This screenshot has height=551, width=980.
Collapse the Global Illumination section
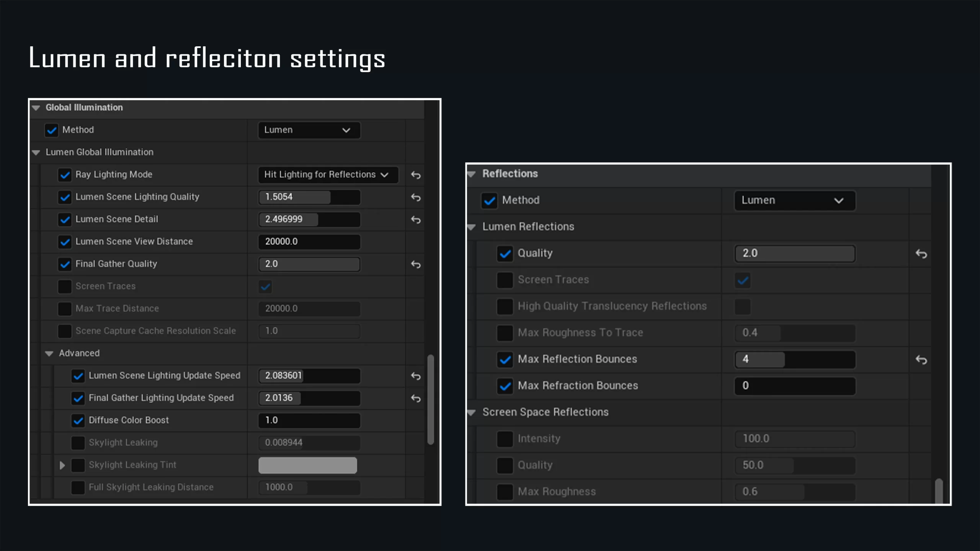point(36,108)
